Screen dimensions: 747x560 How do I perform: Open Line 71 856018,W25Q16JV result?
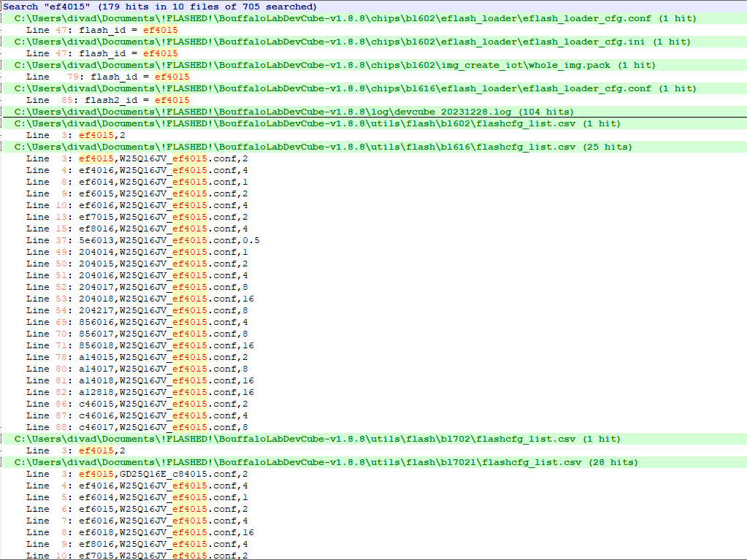[140, 345]
